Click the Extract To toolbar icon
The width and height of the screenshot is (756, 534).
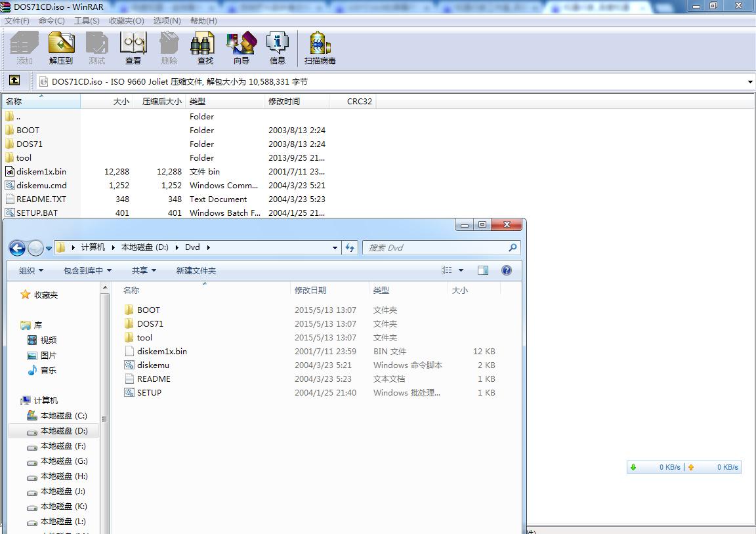pos(61,49)
